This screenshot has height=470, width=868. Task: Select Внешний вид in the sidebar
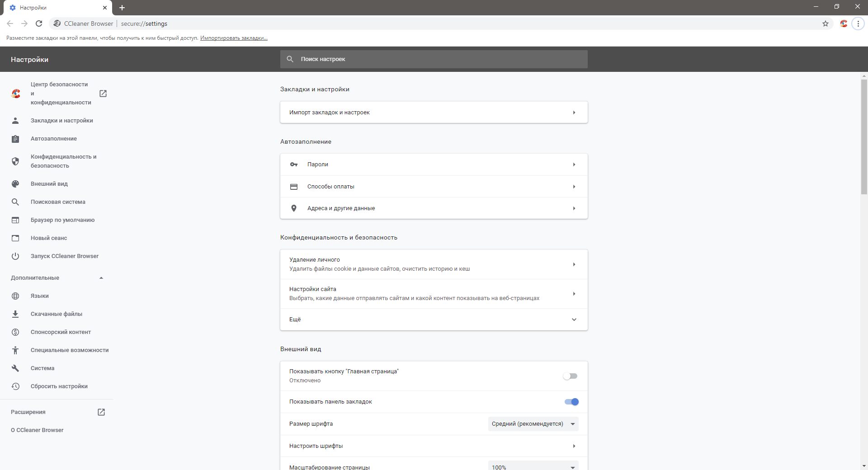(49, 184)
